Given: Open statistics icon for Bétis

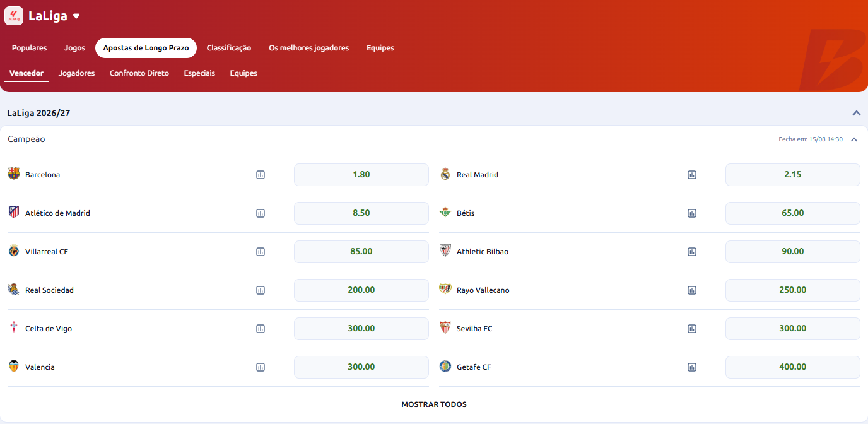Looking at the screenshot, I should 692,213.
